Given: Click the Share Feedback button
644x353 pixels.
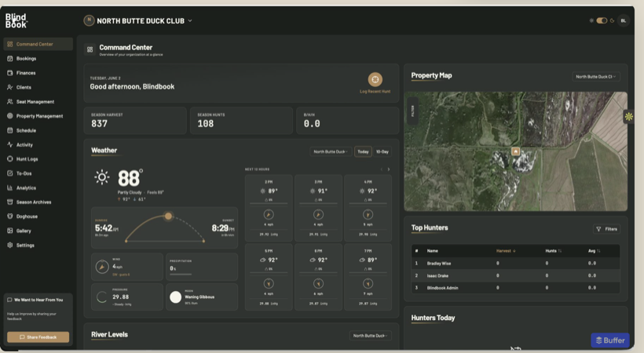Looking at the screenshot, I should [38, 337].
